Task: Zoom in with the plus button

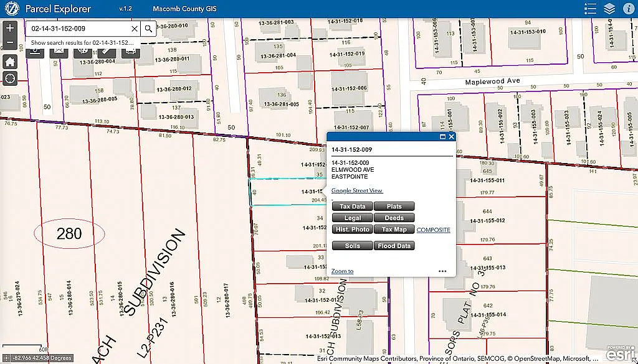Action: coord(10,29)
